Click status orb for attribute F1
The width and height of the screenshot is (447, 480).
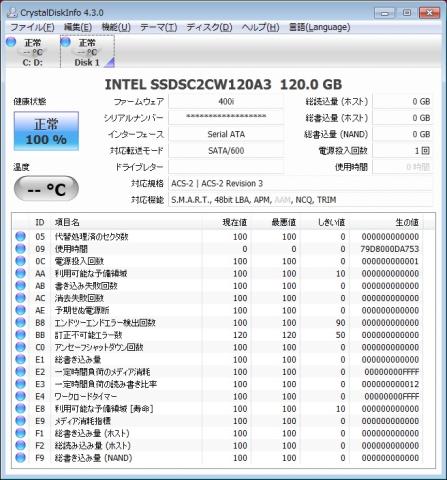point(20,433)
